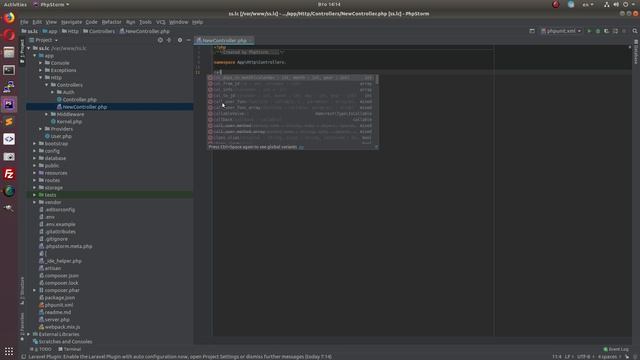Screen dimensions: 640x360
Task: Expand the vendor folder
Action: pos(35,202)
